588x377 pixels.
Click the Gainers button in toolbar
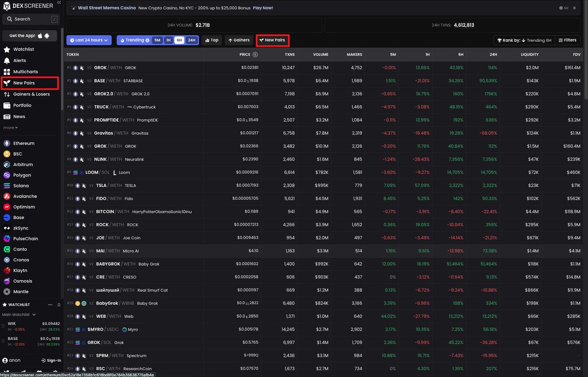(x=239, y=40)
